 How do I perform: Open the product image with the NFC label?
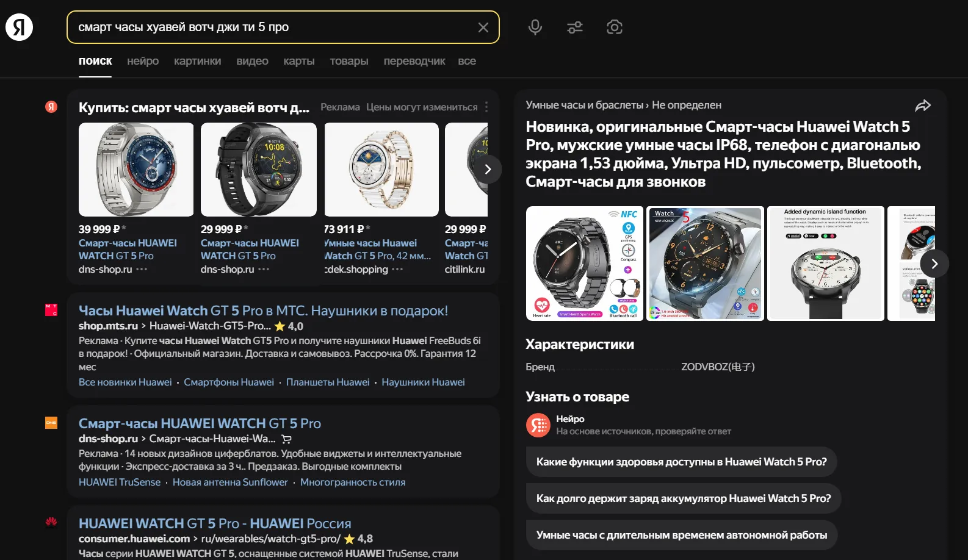[x=585, y=264]
